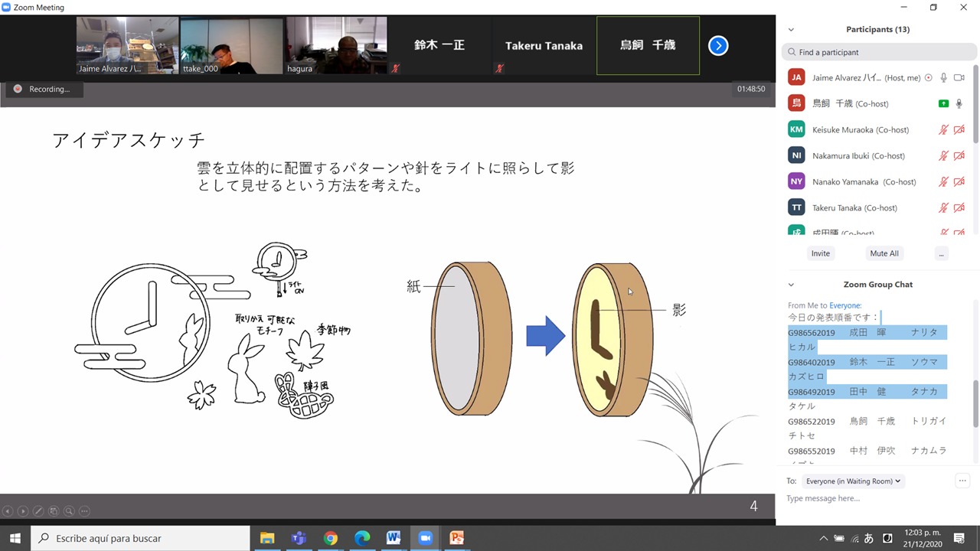Open Microsoft Edge from taskbar
Image resolution: width=980 pixels, height=551 pixels.
(x=362, y=538)
